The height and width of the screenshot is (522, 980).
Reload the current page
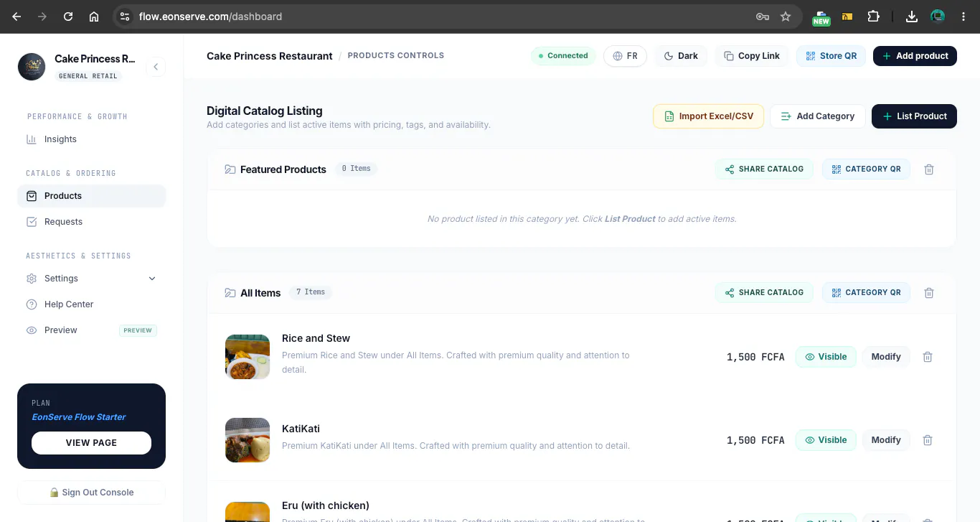point(68,16)
